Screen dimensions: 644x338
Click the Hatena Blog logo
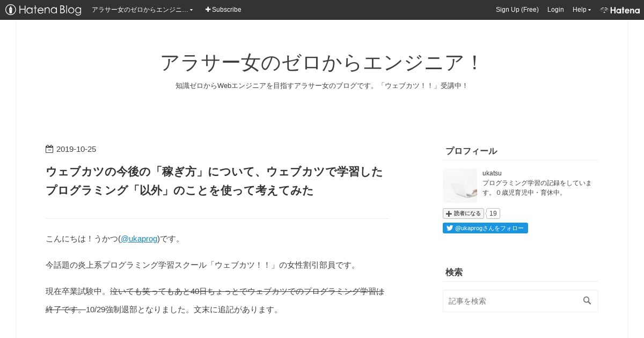click(43, 10)
